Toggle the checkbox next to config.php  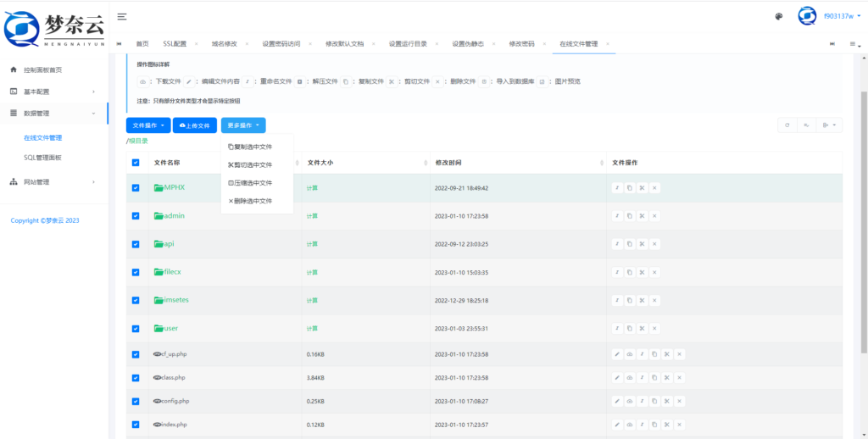(x=136, y=401)
